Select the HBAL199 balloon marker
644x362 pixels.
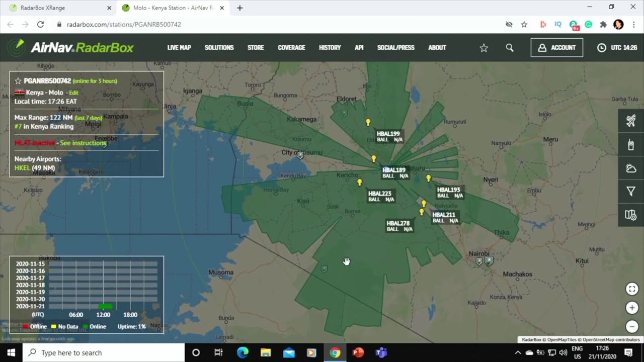(368, 122)
